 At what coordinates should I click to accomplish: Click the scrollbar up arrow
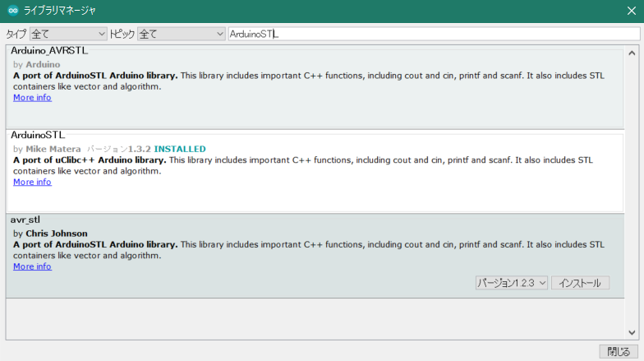point(632,53)
